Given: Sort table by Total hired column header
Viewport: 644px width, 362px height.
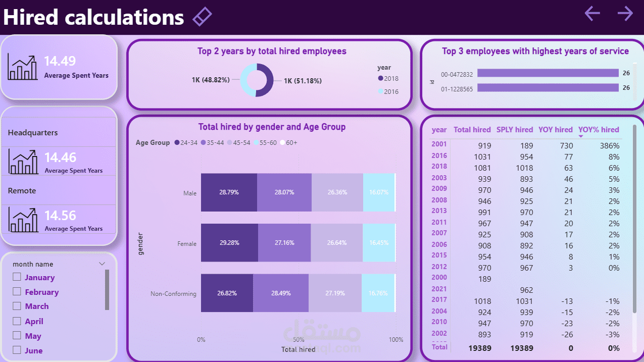Looking at the screenshot, I should point(472,130).
